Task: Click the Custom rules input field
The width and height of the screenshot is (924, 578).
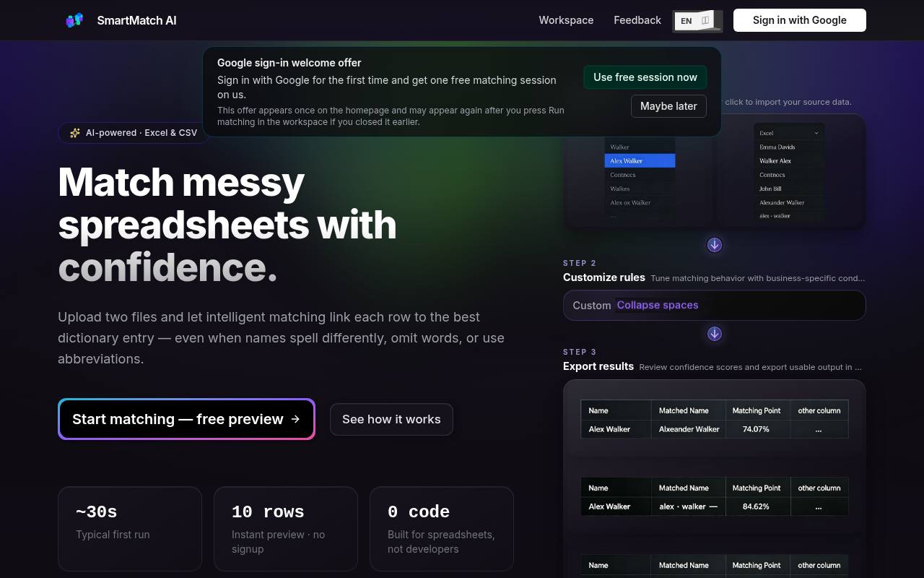Action: tap(715, 305)
